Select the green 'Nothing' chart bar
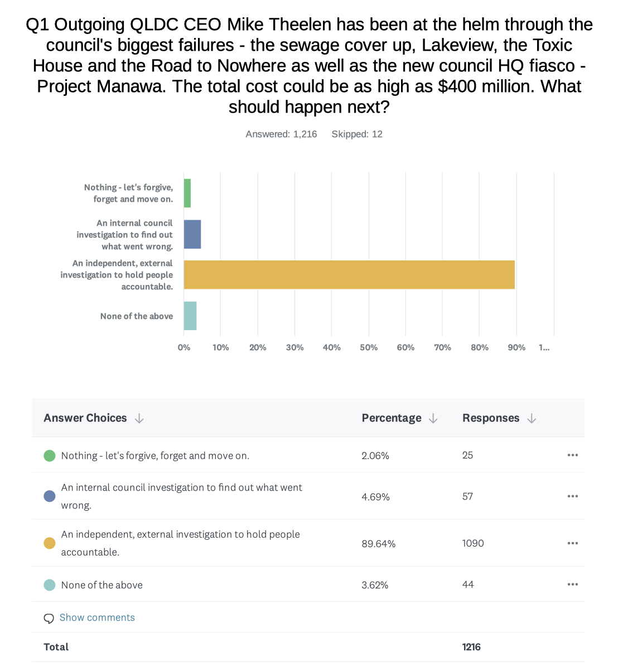Image resolution: width=623 pixels, height=672 pixels. click(x=187, y=193)
